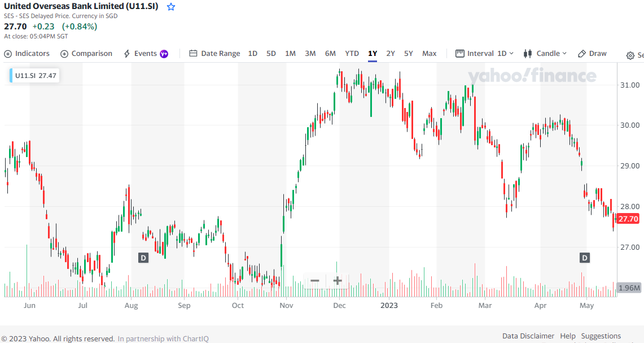Click the purple Y+ premium badge
This screenshot has width=644, height=343.
pyautogui.click(x=164, y=54)
